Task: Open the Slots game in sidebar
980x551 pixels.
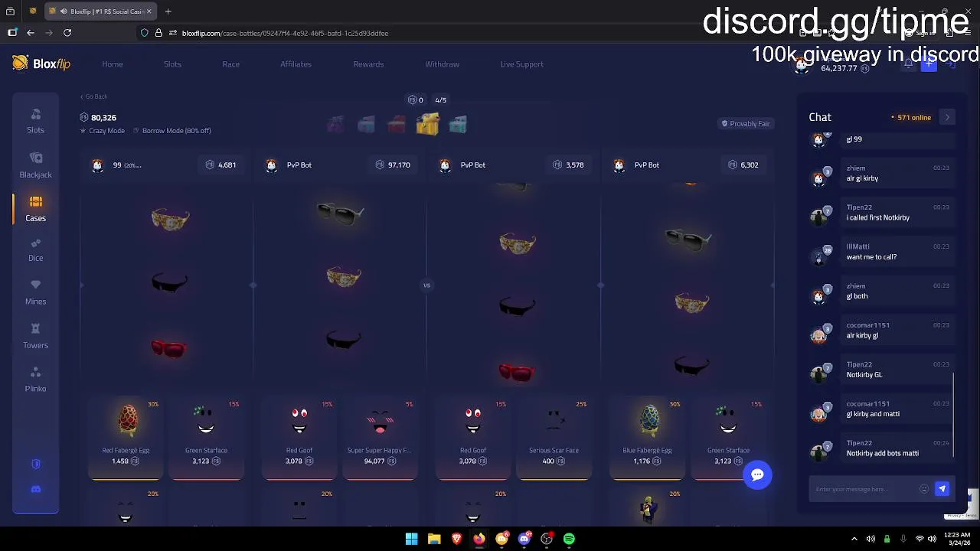Action: click(x=35, y=121)
